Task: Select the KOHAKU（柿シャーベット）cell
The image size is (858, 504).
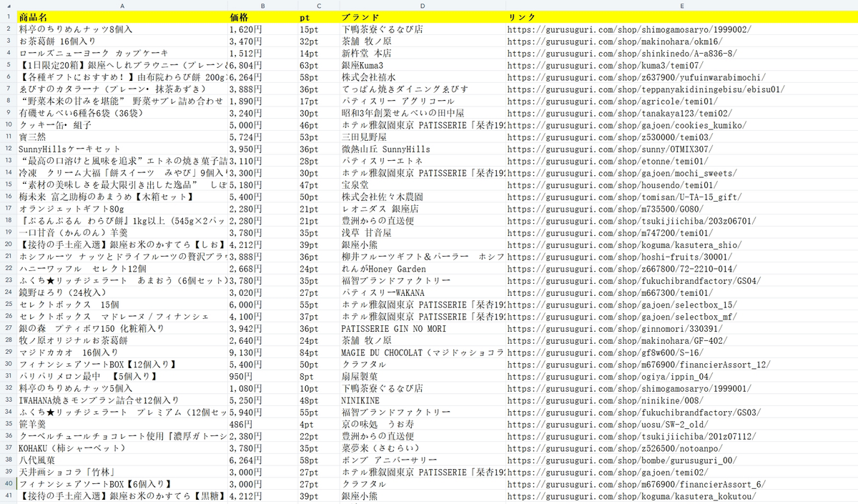Action: click(122, 448)
